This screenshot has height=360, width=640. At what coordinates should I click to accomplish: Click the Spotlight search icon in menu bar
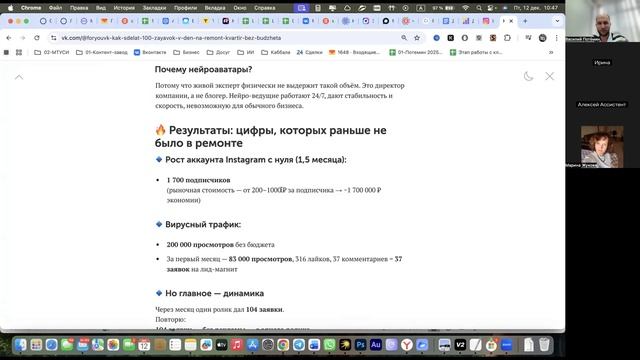(x=479, y=8)
